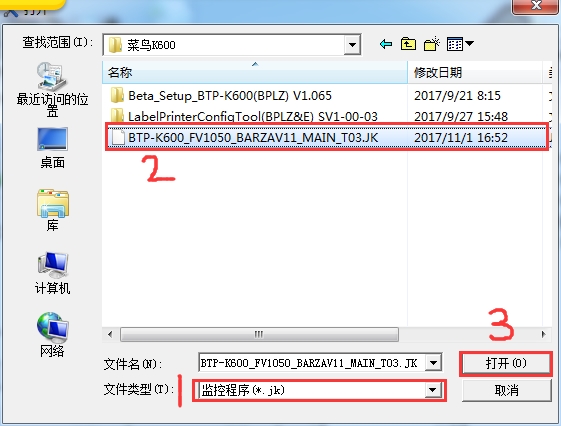The width and height of the screenshot is (561, 426).
Task: Sort by 名称 column header
Action: pos(255,73)
